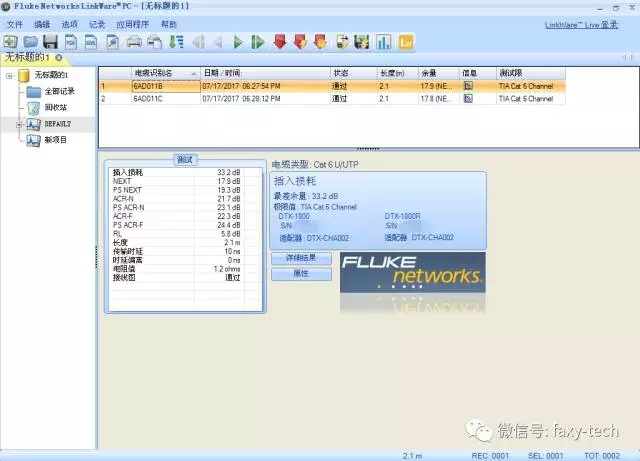640x461 pixels.
Task: Sort by 日期/时间 column header
Action: (x=265, y=73)
